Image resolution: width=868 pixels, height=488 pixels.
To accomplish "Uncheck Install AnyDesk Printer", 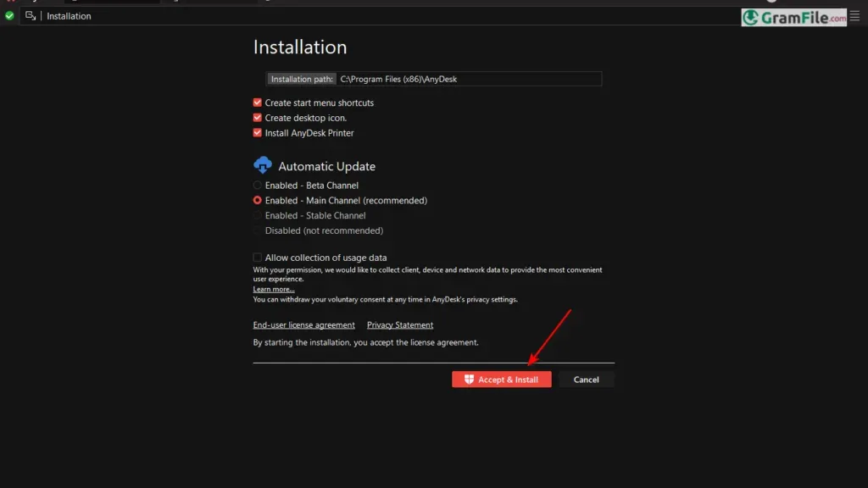I will [258, 133].
